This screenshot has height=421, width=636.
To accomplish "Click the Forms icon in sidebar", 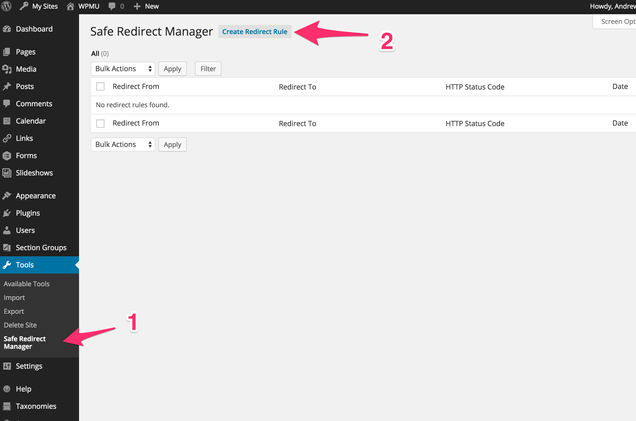I will [6, 155].
